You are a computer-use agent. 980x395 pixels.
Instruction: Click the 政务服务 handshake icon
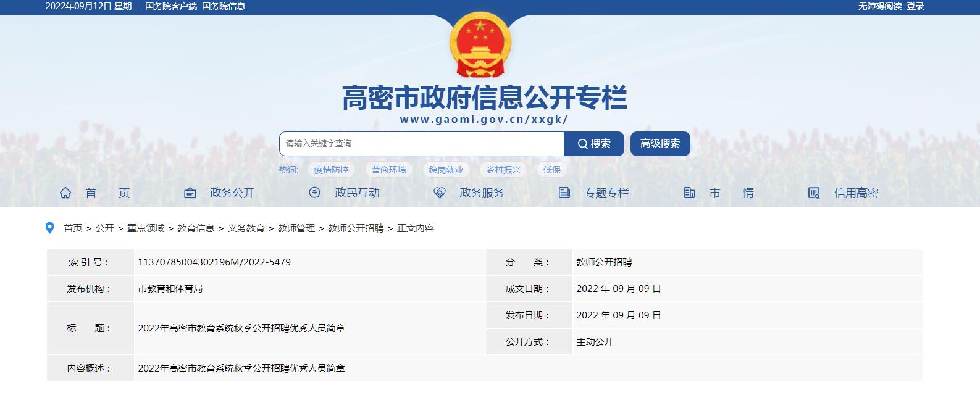pos(440,193)
